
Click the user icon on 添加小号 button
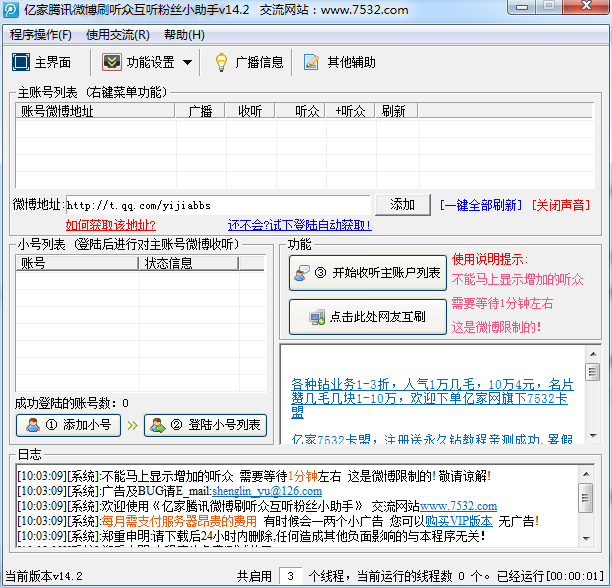click(x=33, y=425)
